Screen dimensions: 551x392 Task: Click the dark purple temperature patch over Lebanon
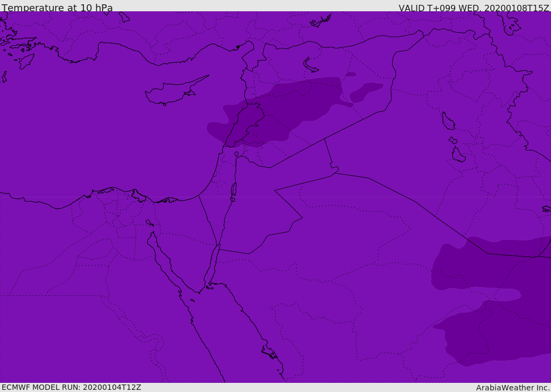click(x=278, y=112)
